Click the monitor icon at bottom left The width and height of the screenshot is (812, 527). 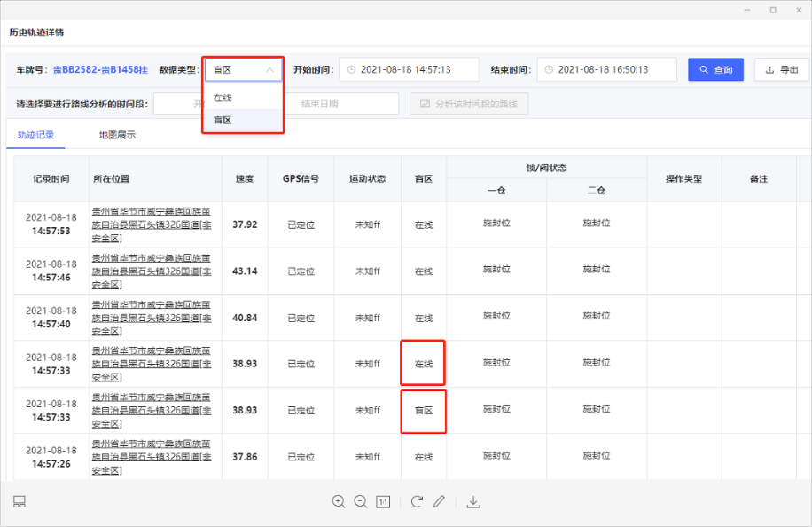pos(18,501)
